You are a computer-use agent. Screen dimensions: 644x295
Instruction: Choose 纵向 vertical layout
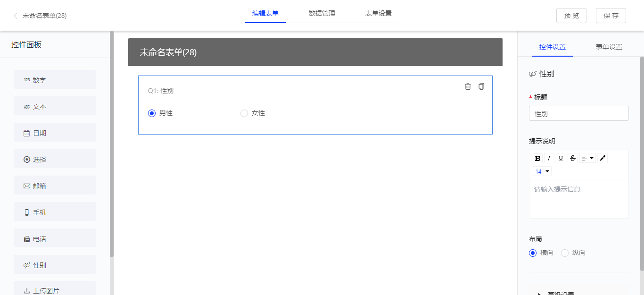(565, 253)
